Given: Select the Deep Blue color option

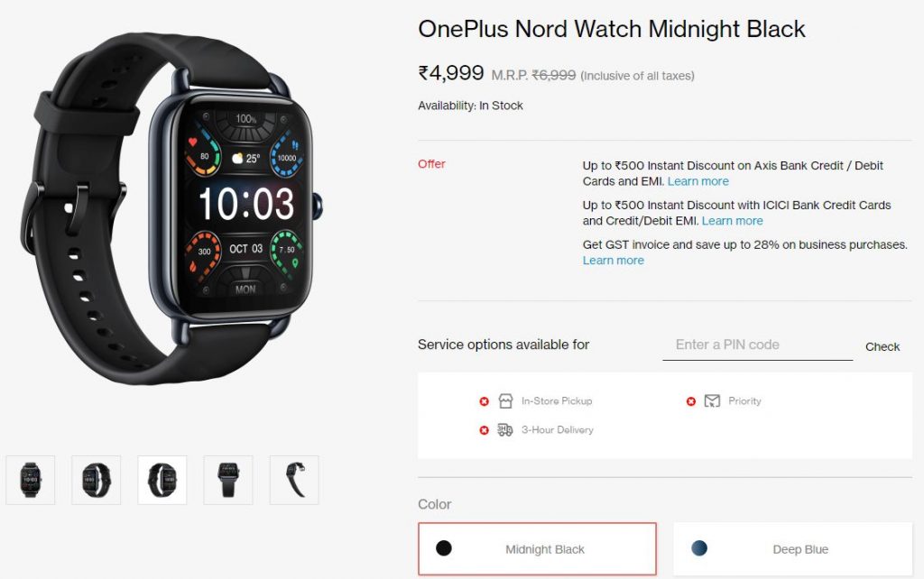Looking at the screenshot, I should [x=792, y=548].
